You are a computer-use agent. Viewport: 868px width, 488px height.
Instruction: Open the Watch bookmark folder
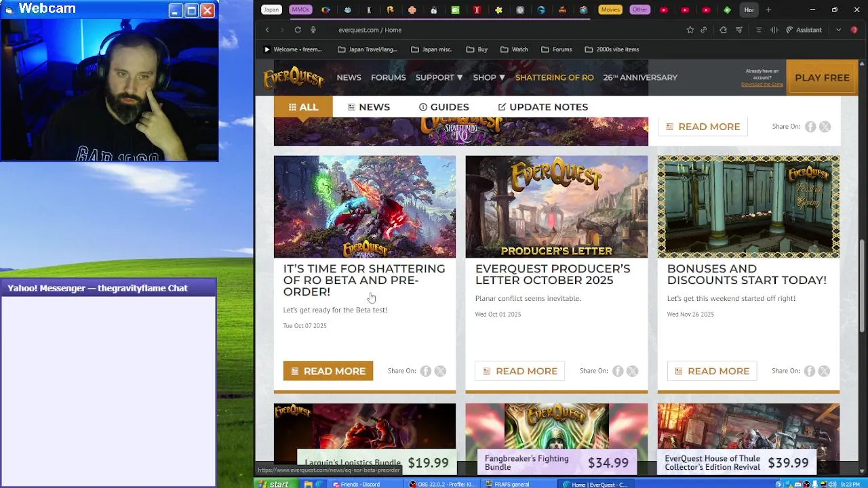tap(514, 49)
